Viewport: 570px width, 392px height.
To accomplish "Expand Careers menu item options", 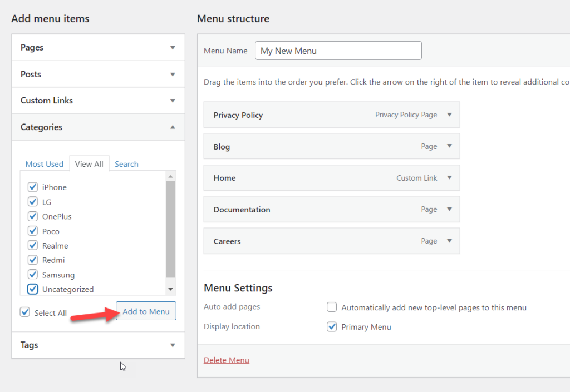I will coord(449,241).
